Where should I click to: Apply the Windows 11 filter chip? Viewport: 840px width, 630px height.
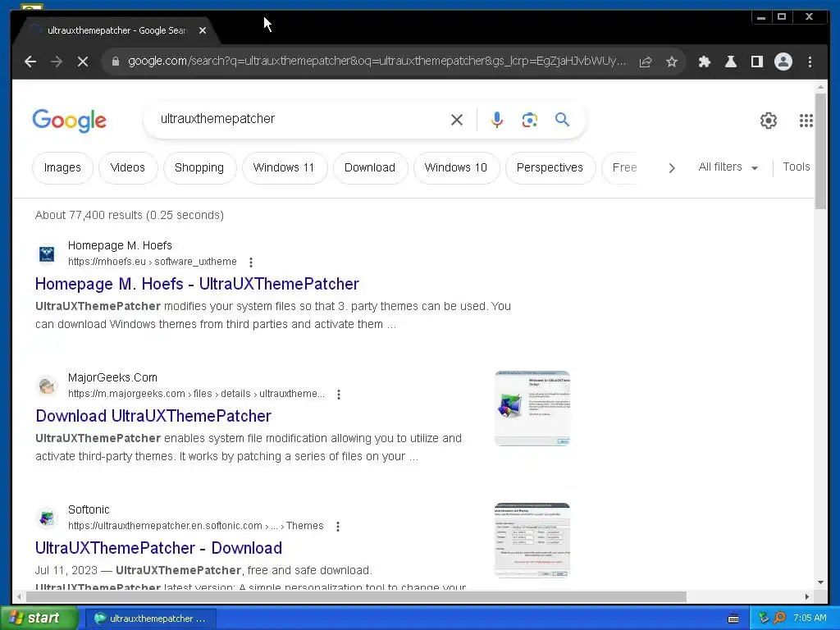(284, 167)
